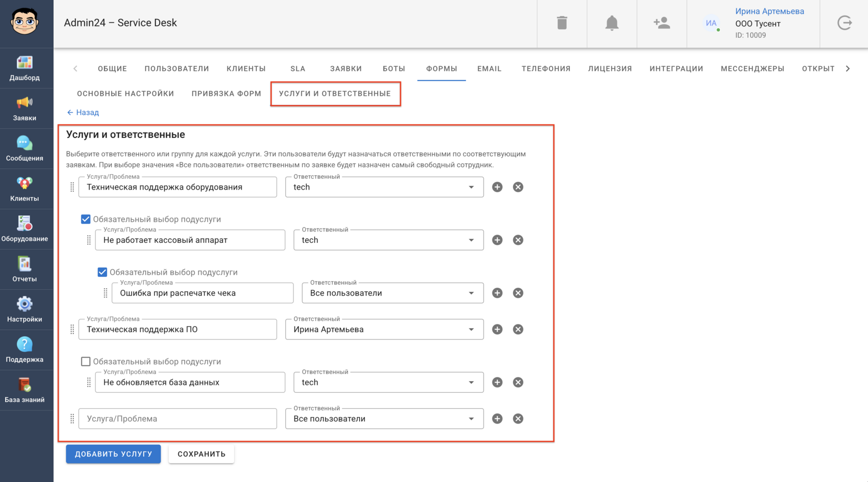The width and height of the screenshot is (868, 482).
Task: Select Услуги и ответственные sub-tab
Action: pos(335,94)
